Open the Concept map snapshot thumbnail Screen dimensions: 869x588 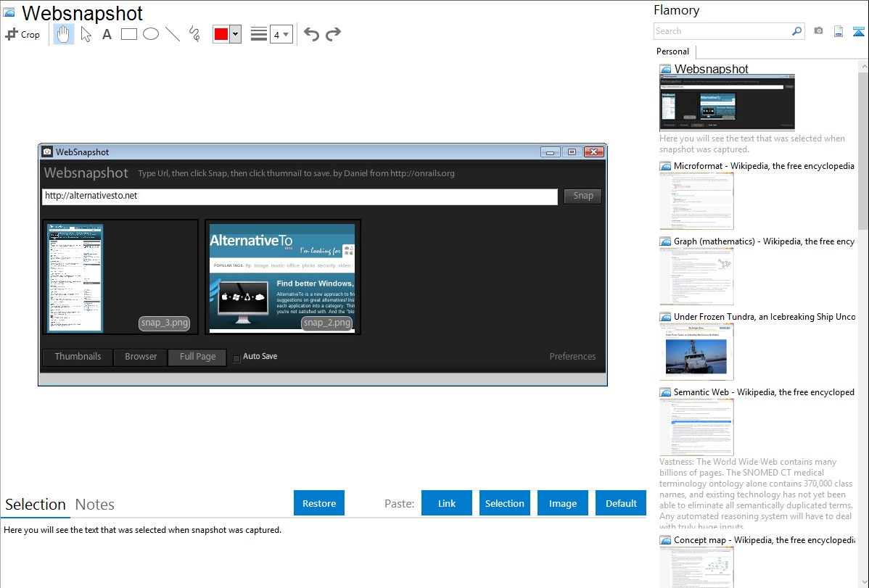696,567
